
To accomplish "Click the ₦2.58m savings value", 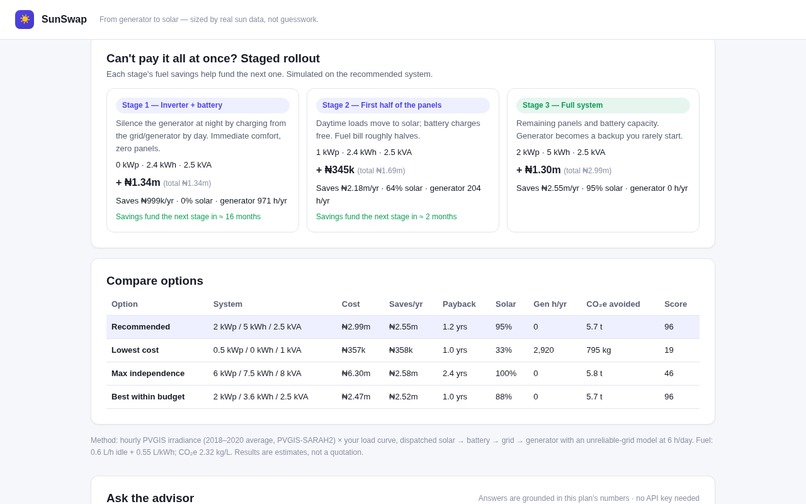I will [x=404, y=373].
